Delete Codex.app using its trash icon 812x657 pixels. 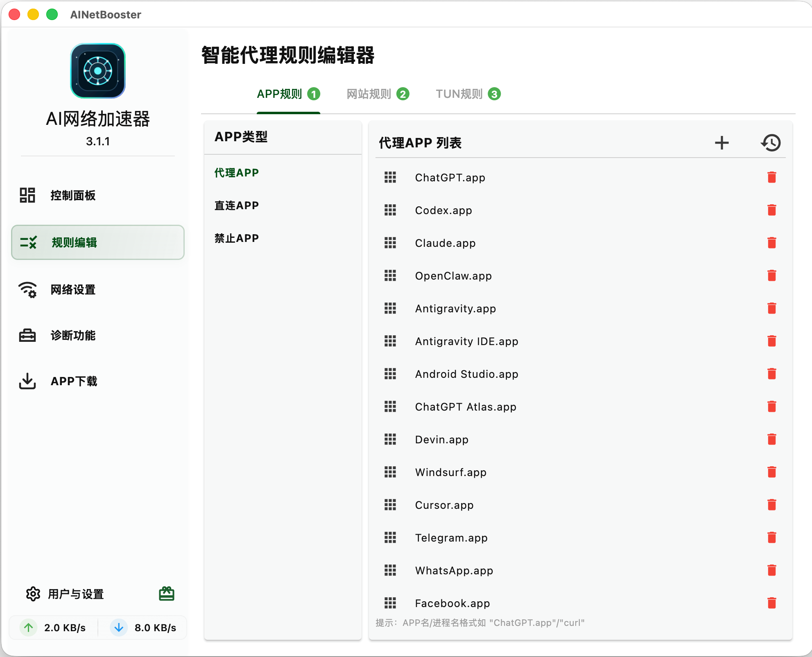[771, 210]
